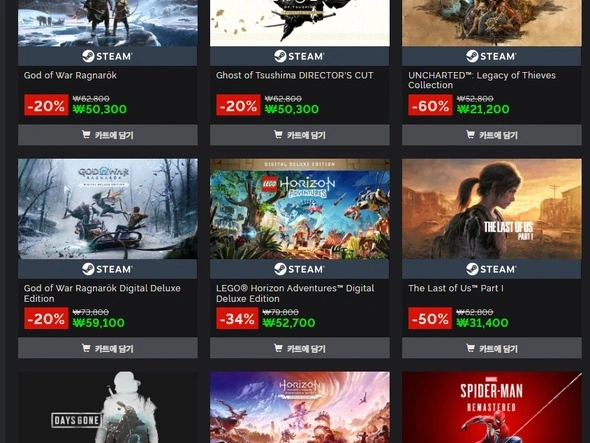Add UNCHARTED Legacy of Thieves Collection to cart
590x443 pixels.
[x=492, y=135]
